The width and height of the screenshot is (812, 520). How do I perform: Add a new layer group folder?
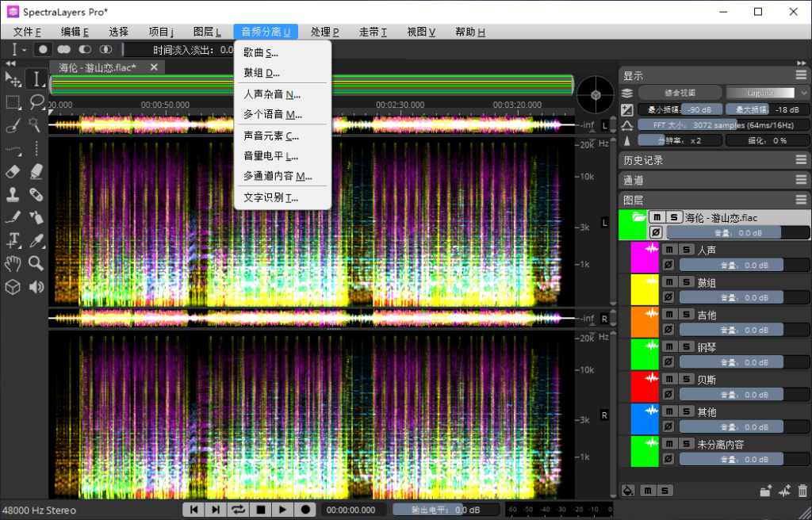tap(766, 491)
